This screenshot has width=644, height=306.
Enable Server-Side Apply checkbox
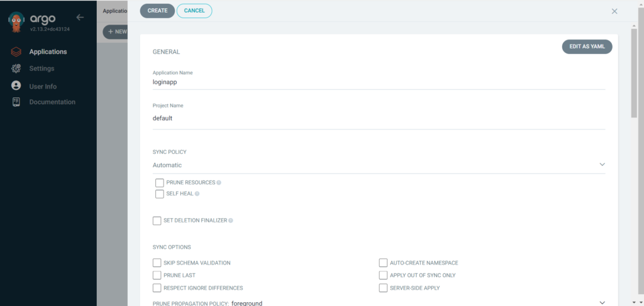pos(383,288)
